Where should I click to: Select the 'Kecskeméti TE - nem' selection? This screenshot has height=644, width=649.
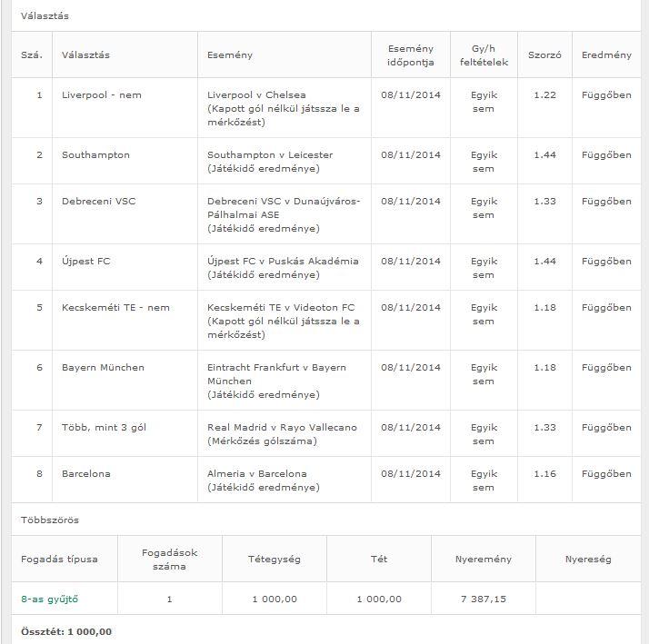[x=115, y=307]
